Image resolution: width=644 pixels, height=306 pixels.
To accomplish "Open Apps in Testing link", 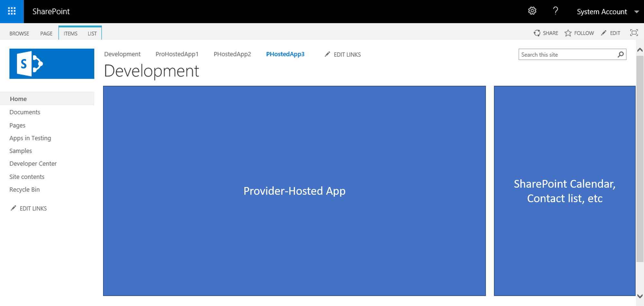I will pyautogui.click(x=30, y=138).
